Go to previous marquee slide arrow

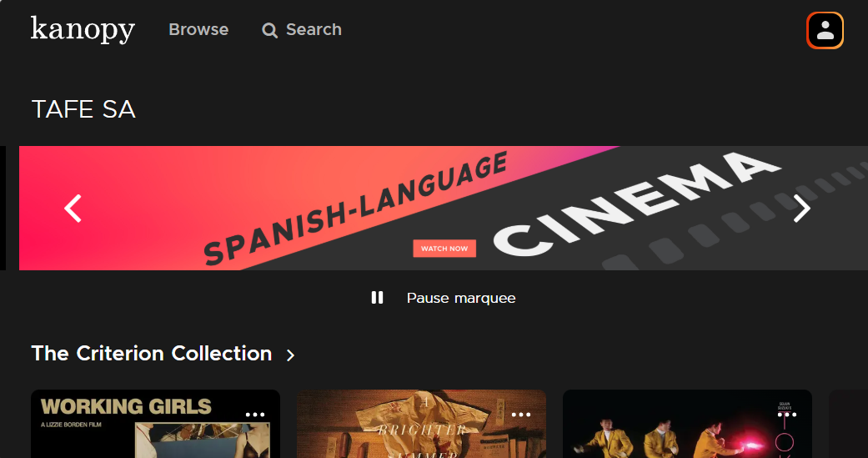73,209
